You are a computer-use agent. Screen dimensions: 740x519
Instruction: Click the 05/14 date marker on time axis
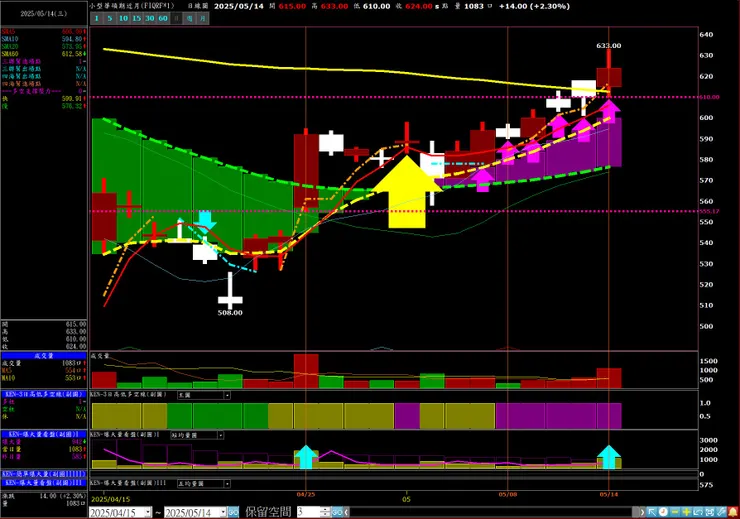click(609, 494)
